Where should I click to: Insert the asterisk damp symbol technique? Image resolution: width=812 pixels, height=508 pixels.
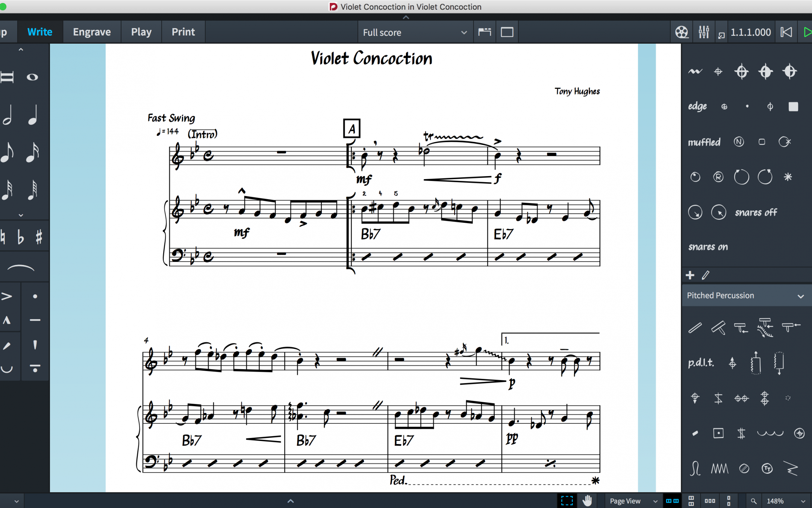(788, 177)
